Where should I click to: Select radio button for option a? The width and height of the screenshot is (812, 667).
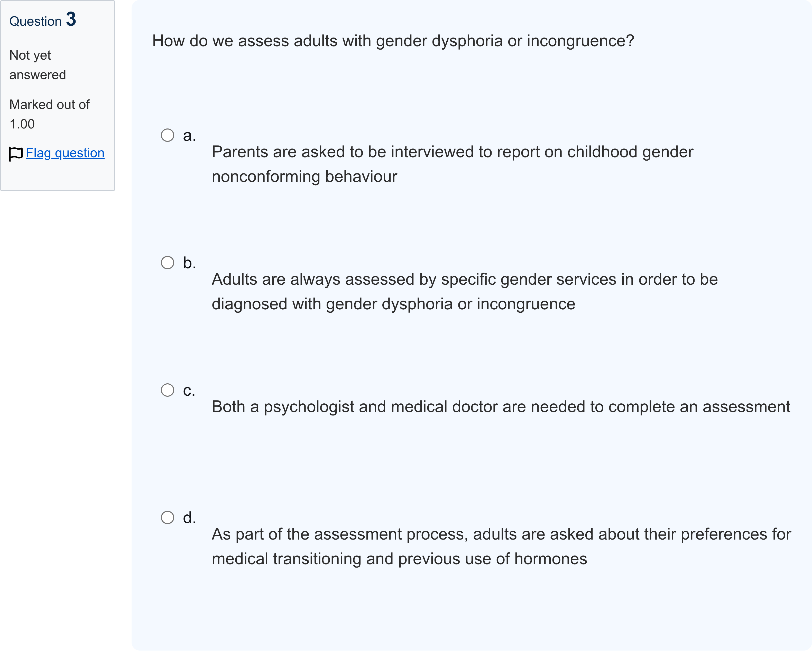[x=167, y=135]
